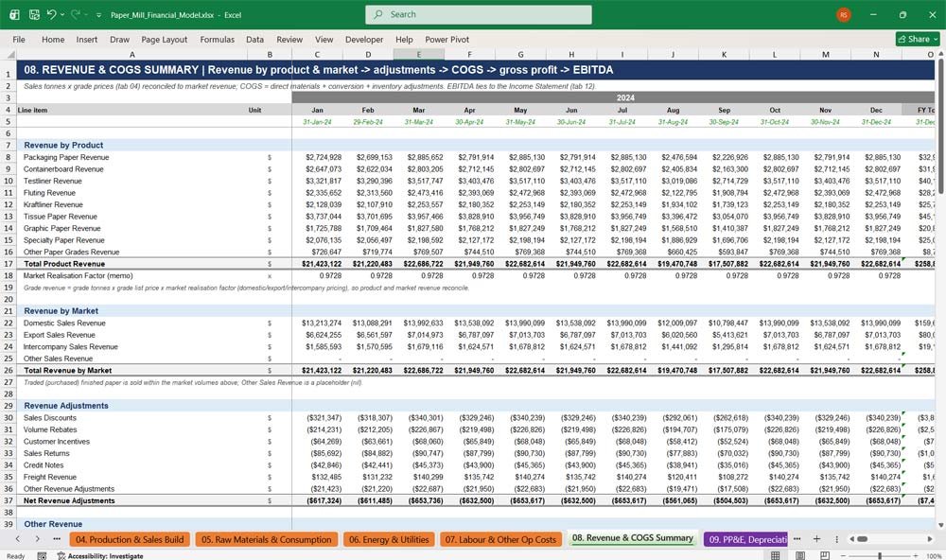This screenshot has width=946, height=560.
Task: Select the 2024 year header cell
Action: tap(614, 97)
